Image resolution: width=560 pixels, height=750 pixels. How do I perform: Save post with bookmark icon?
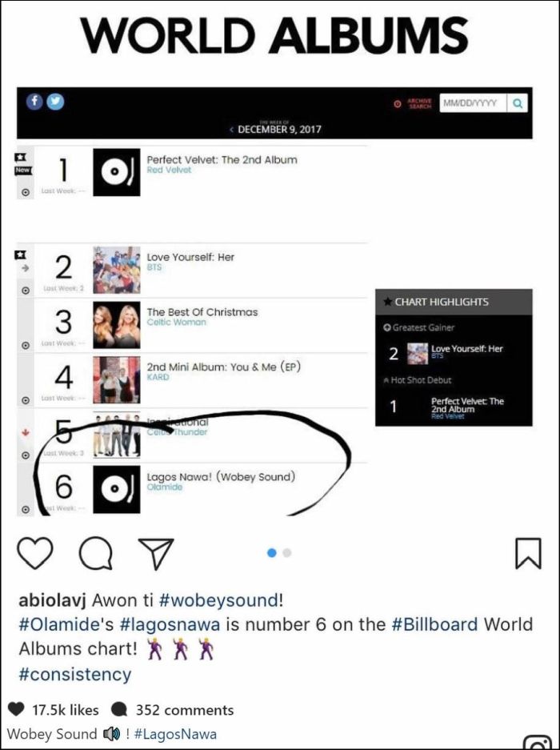tap(528, 552)
